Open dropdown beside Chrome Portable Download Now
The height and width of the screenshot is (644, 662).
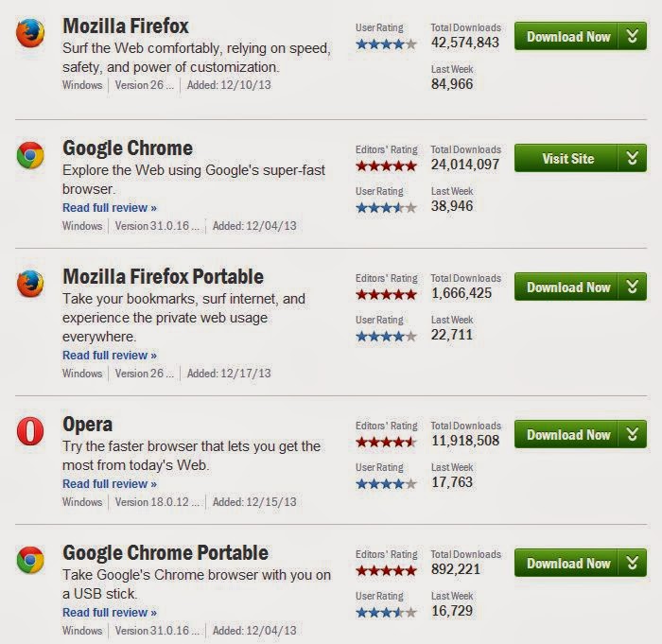633,563
